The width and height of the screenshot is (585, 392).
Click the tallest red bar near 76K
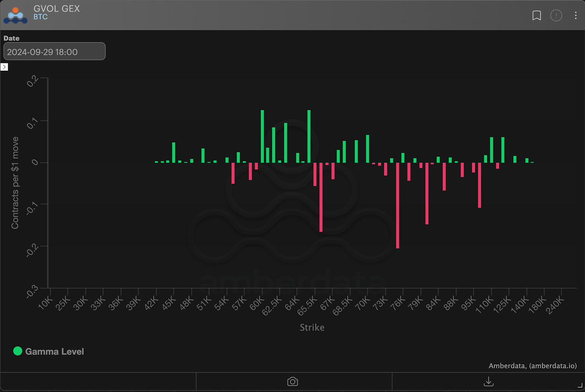point(398,205)
